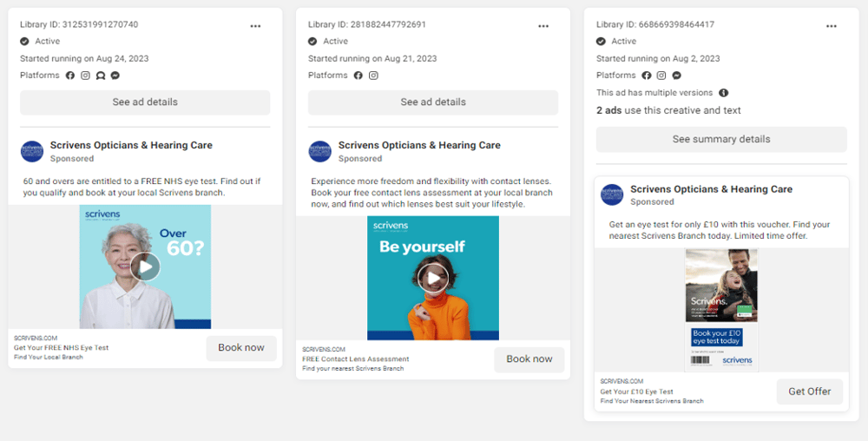This screenshot has height=441, width=868.
Task: Click the Audience Network icon on the Aug 24 ad
Action: tap(100, 76)
